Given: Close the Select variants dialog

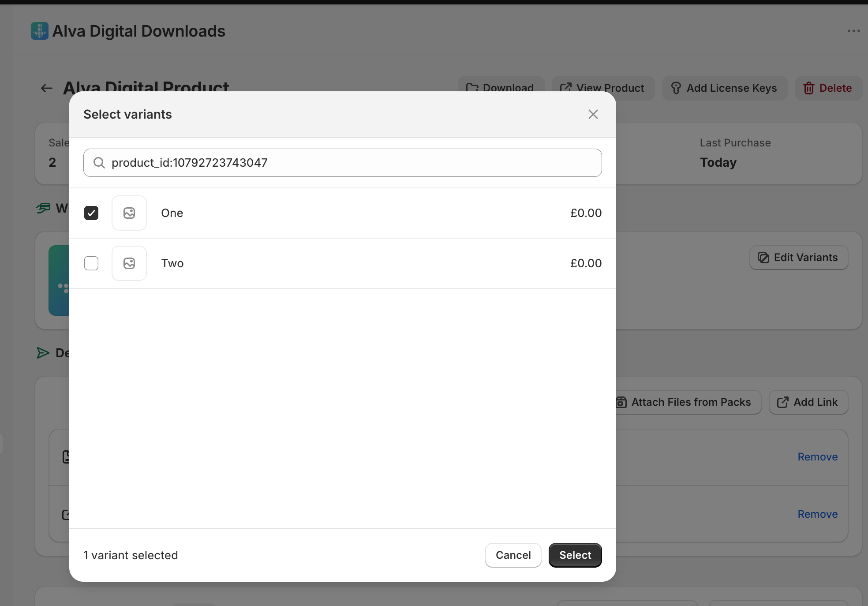Looking at the screenshot, I should tap(593, 114).
